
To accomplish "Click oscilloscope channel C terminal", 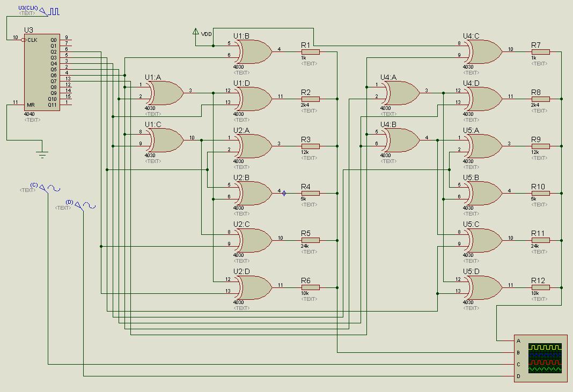I will pyautogui.click(x=518, y=364).
